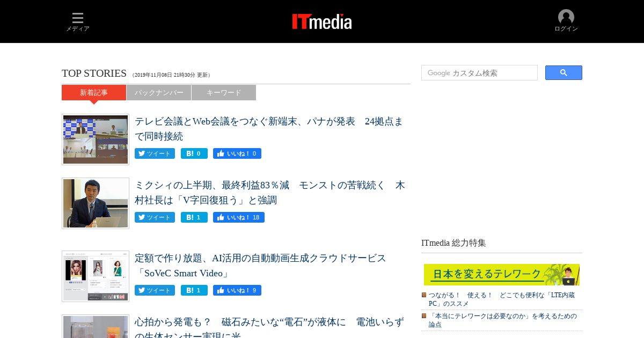Open the ミクシィの上半期 article headline
Image resolution: width=644 pixels, height=338 pixels.
point(270,193)
